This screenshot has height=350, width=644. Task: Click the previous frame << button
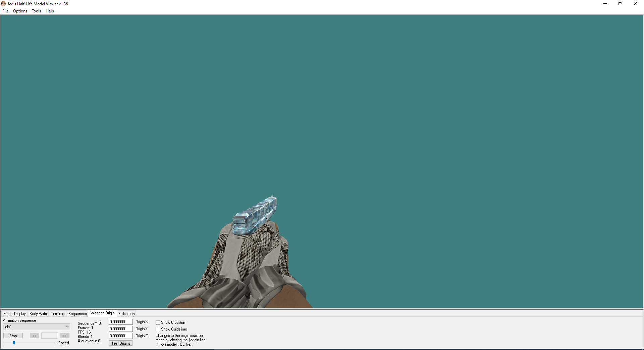pyautogui.click(x=35, y=336)
